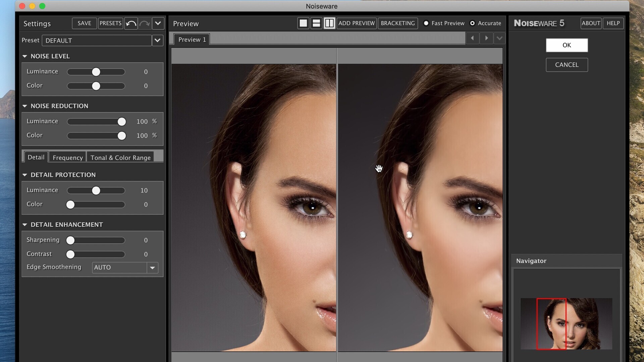Click the SAVE settings button
The height and width of the screenshot is (362, 644).
(x=84, y=23)
